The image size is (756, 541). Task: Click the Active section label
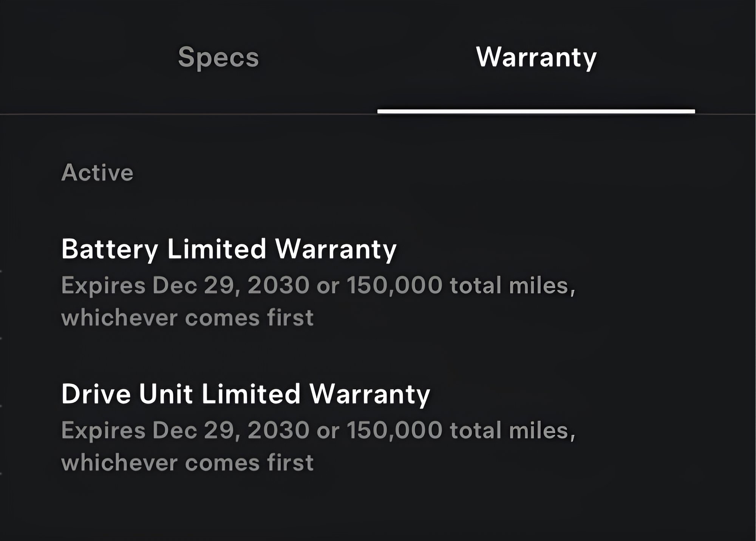[97, 173]
